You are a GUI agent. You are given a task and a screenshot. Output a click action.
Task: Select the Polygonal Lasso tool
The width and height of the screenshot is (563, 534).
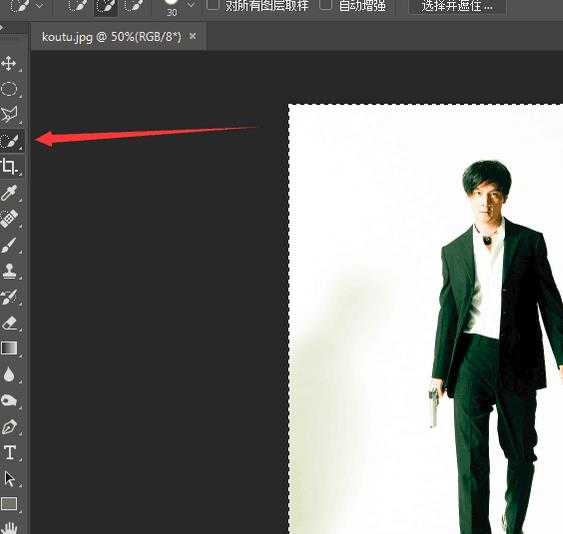click(x=9, y=115)
